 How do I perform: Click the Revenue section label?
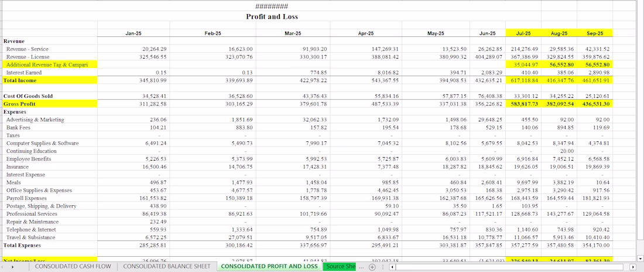tap(14, 41)
